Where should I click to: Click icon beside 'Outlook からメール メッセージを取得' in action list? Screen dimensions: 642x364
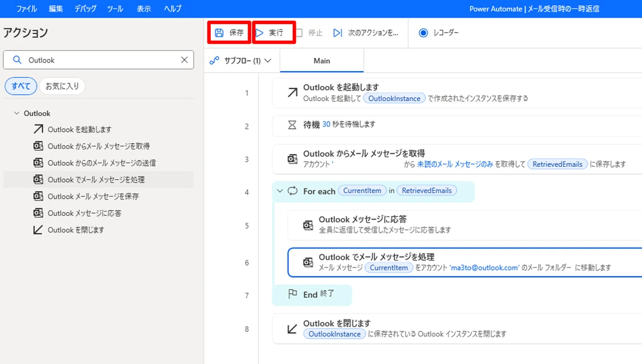point(38,146)
